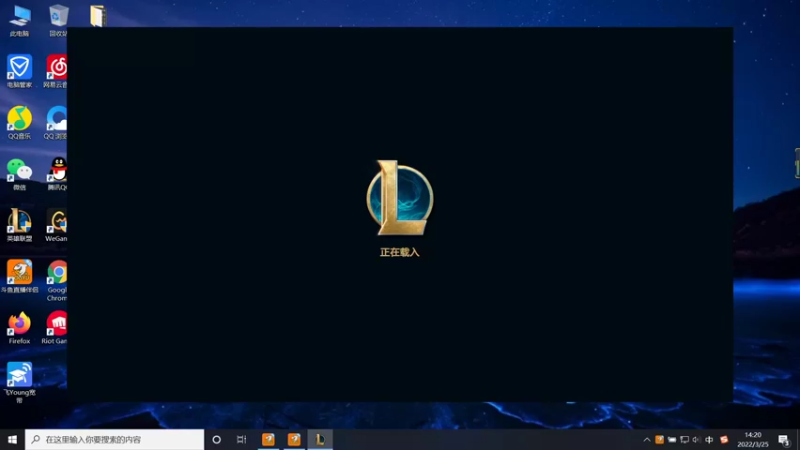Click the Sogou input method tray icon
This screenshot has height=450, width=800.
tap(724, 439)
